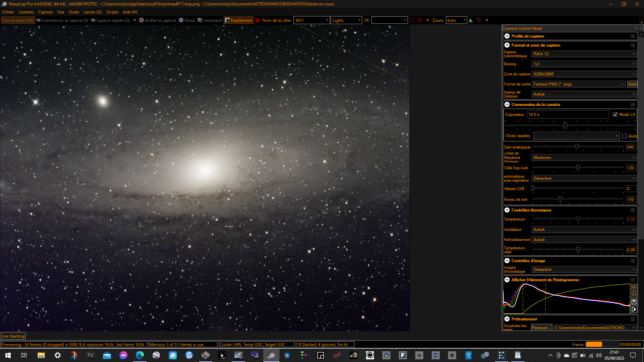644x362 pixels.
Task: Click Arrêter la capture button
Action: coord(157,20)
